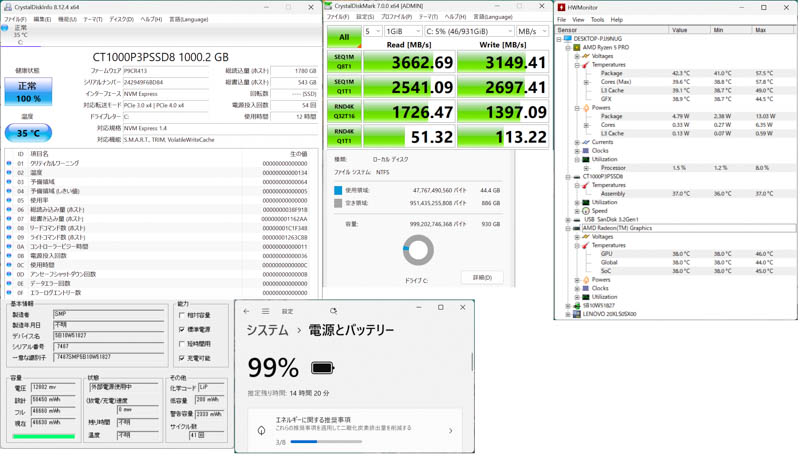Open the エネルギーに関する推奨事項 card
This screenshot has height=459, width=800.
click(x=355, y=430)
